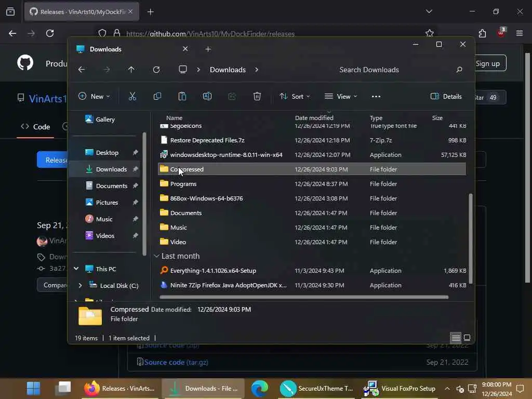Open the Sort dropdown menu

click(295, 96)
